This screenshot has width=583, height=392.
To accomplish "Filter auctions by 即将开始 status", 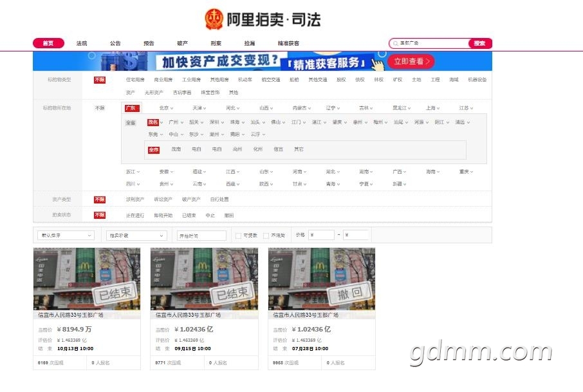I will 163,216.
